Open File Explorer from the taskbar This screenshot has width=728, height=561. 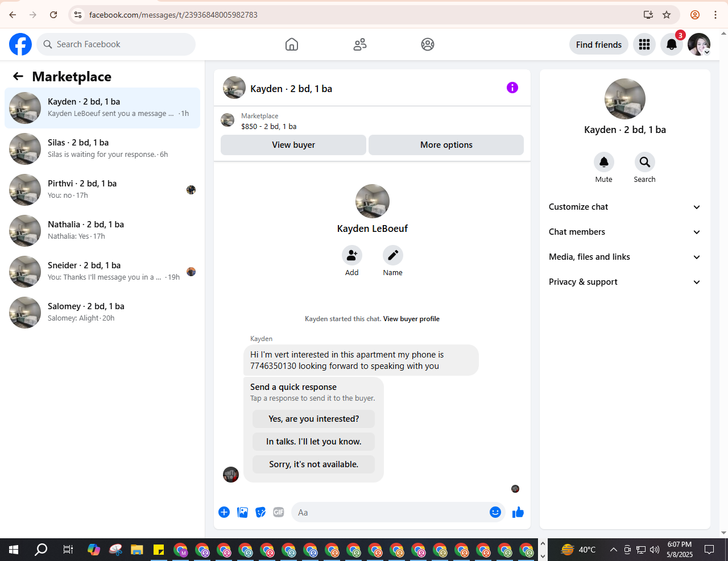tap(137, 550)
